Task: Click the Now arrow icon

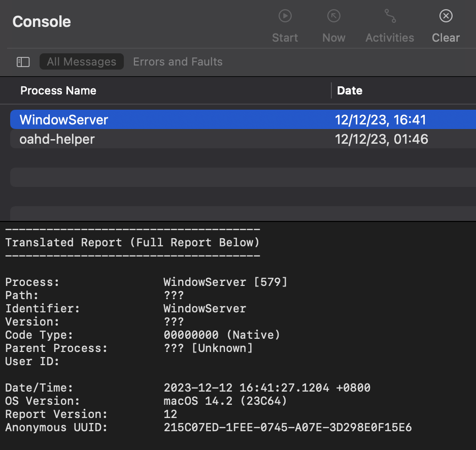Action: pyautogui.click(x=333, y=16)
